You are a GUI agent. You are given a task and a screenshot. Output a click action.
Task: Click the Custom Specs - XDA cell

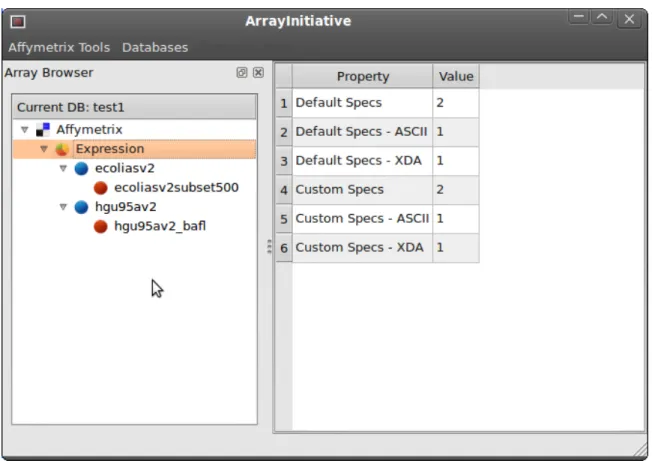(x=363, y=248)
